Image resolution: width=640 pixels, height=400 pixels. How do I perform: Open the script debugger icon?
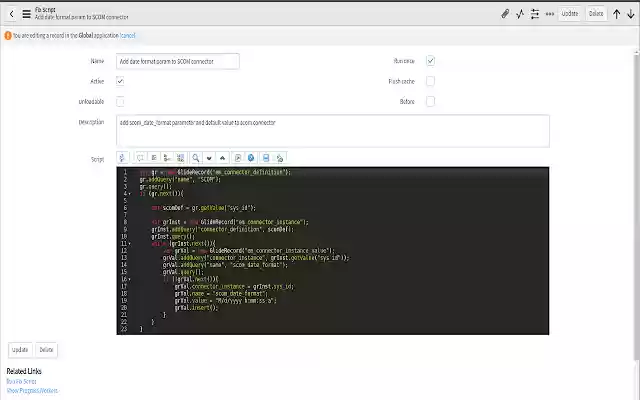coord(280,158)
